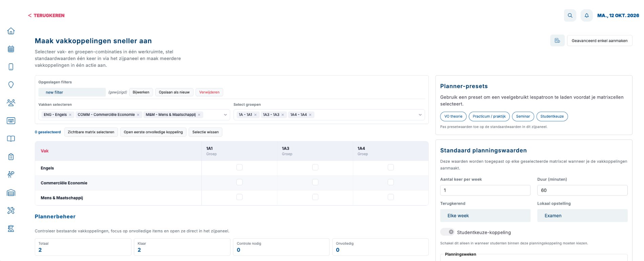This screenshot has height=261, width=644.
Task: Open the crossed tools sidebar icon
Action: coord(11,210)
